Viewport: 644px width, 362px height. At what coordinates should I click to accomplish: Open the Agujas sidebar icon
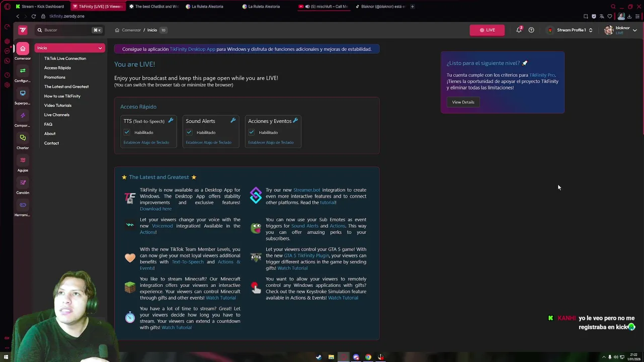[23, 160]
